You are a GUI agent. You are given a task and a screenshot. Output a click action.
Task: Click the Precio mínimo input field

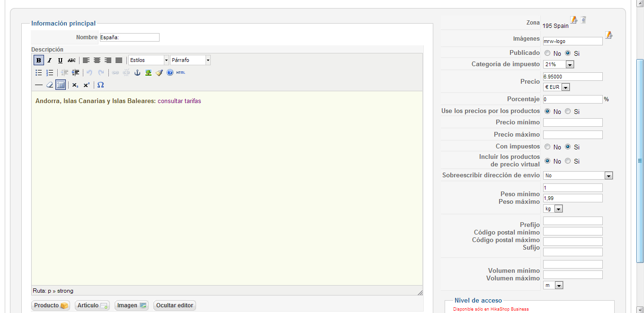(572, 122)
